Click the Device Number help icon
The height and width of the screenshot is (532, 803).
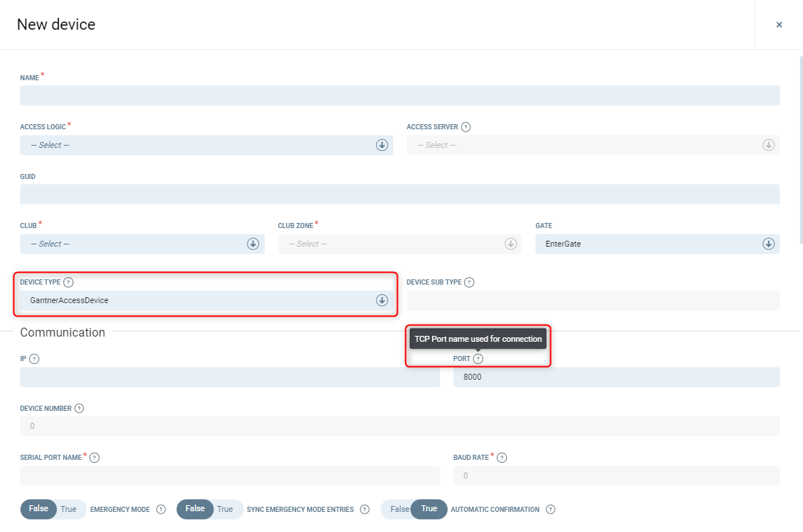(x=80, y=409)
